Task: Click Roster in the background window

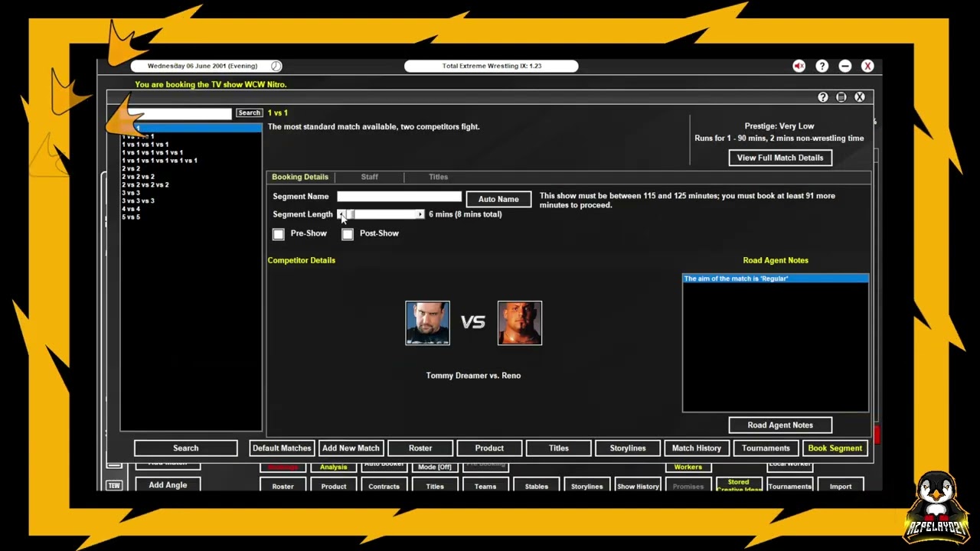Action: 283,486
